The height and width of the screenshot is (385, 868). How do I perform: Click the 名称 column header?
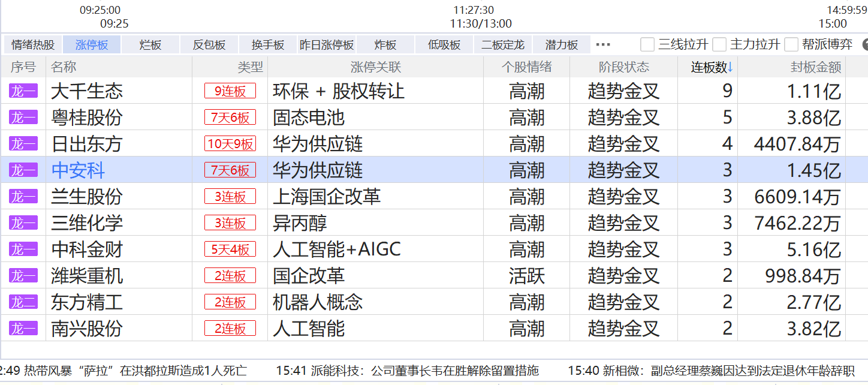(64, 67)
